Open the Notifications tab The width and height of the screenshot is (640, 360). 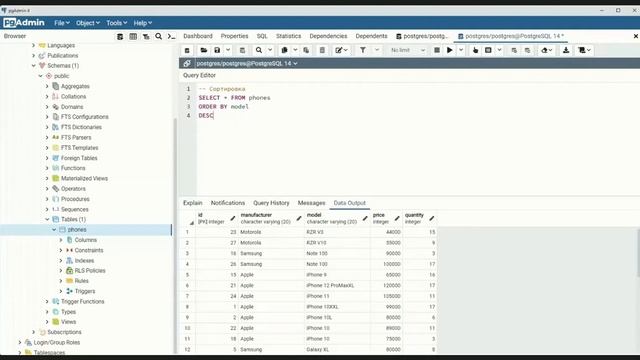228,203
